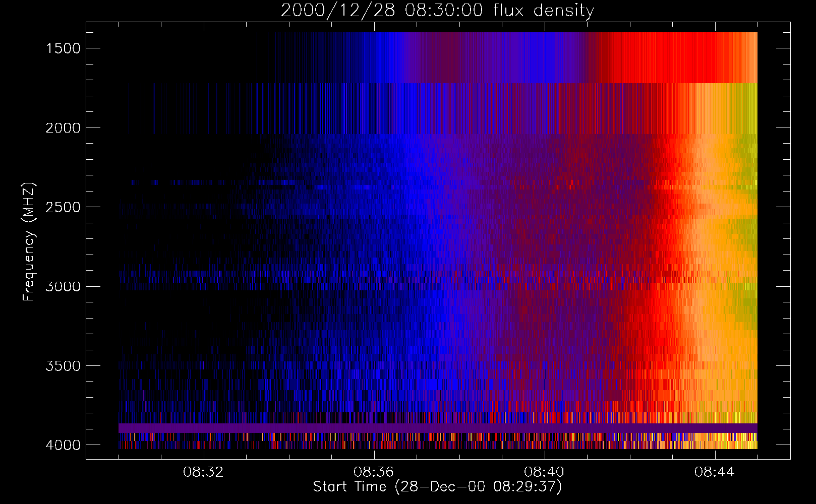Click the plot title '2000/12/28 08:30:00 flux density'
Image resolution: width=816 pixels, height=504 pixels.
tap(437, 10)
